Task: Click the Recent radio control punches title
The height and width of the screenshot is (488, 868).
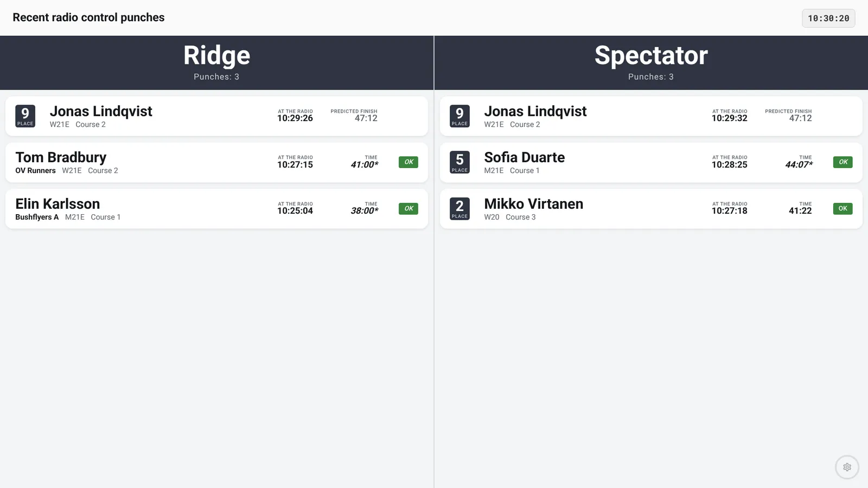Action: point(88,17)
